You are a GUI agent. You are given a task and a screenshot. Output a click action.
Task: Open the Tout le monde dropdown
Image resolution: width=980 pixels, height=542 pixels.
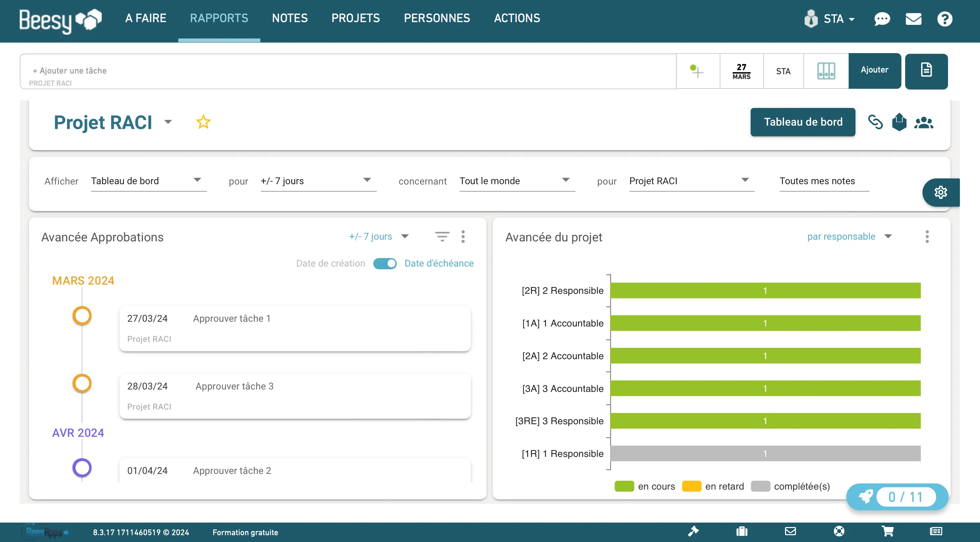(x=517, y=181)
